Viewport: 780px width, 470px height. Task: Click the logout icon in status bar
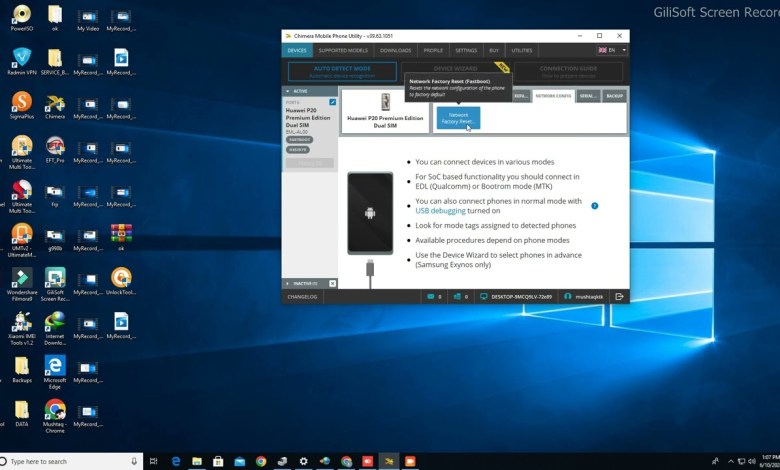coord(620,297)
